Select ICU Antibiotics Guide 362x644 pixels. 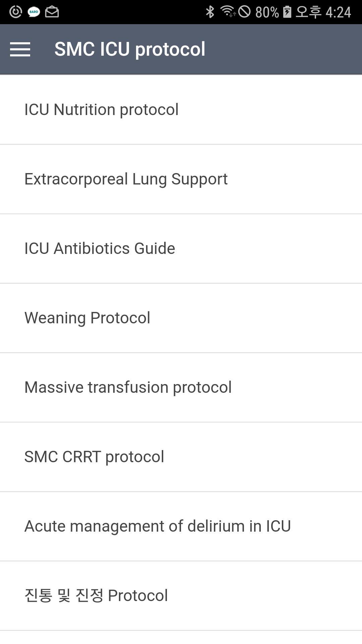click(181, 249)
